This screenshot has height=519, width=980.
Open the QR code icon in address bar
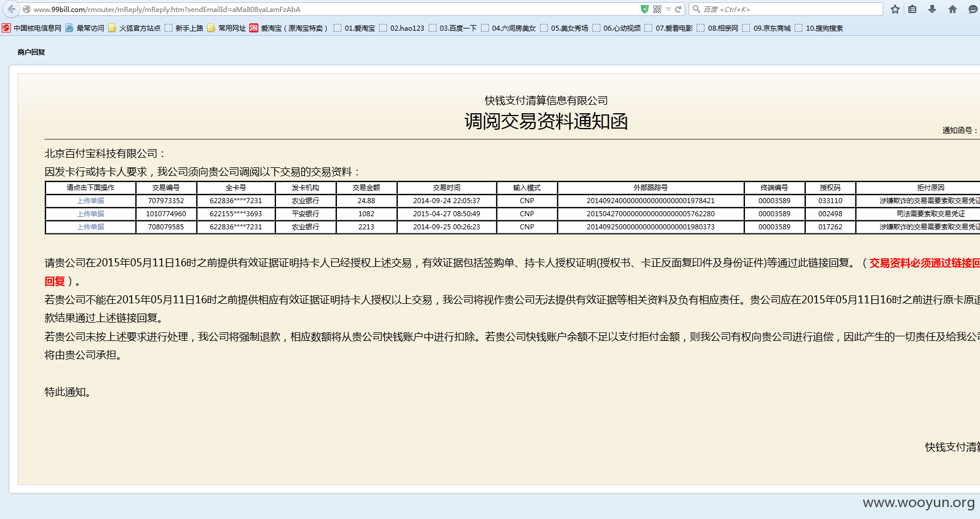(x=657, y=9)
